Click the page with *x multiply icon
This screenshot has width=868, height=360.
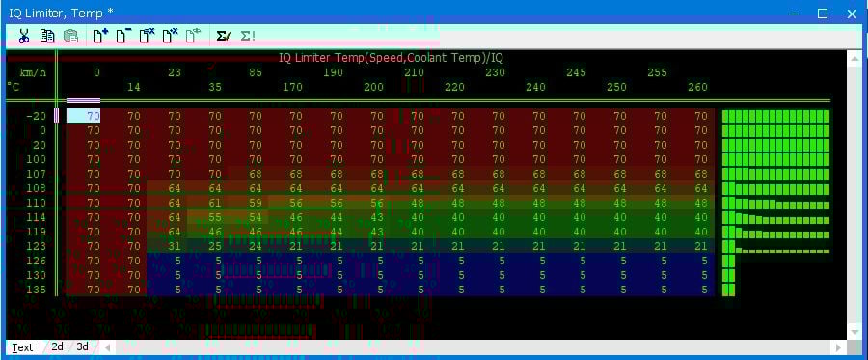(170, 36)
